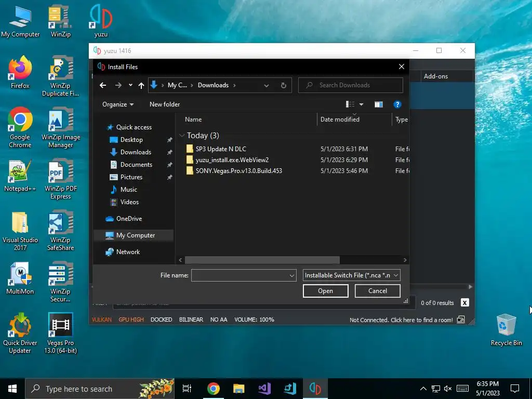532x399 pixels.
Task: Select the SP3 Update N DLC folder
Action: coord(220,149)
